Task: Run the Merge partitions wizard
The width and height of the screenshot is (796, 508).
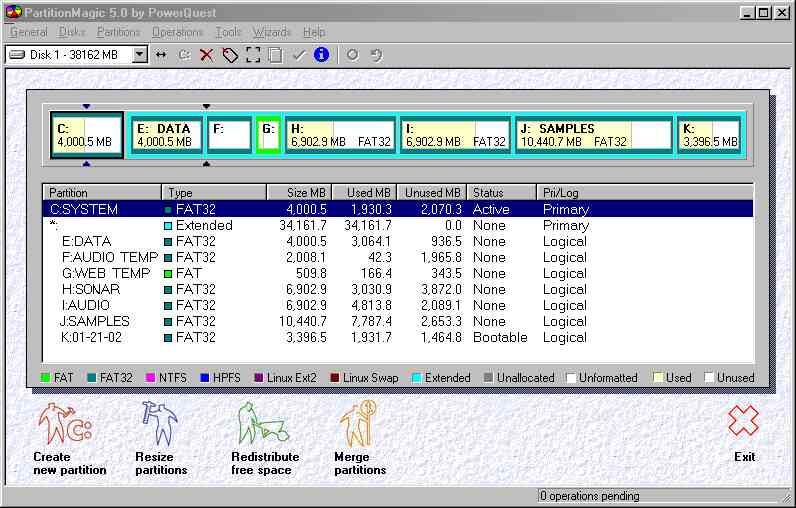Action: 359,438
